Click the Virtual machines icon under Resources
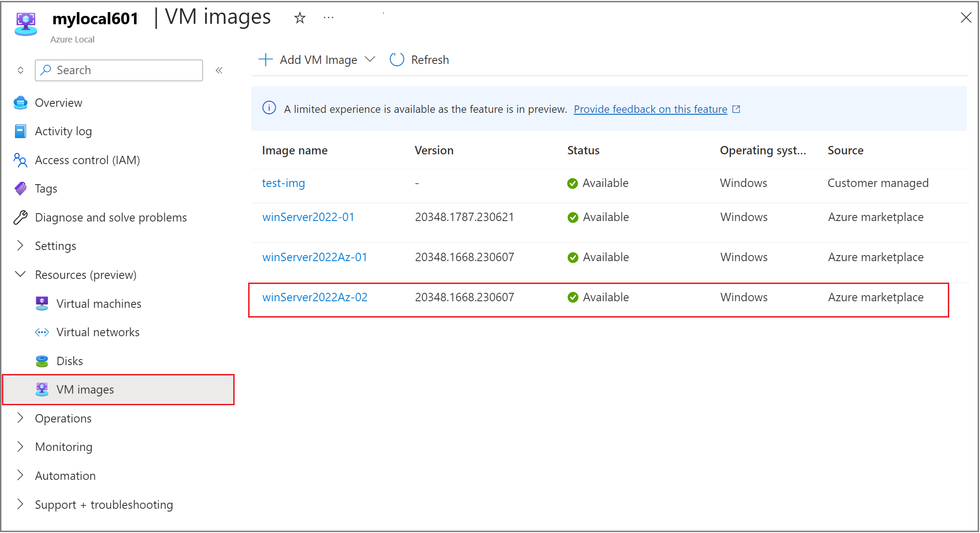980x533 pixels. tap(42, 303)
